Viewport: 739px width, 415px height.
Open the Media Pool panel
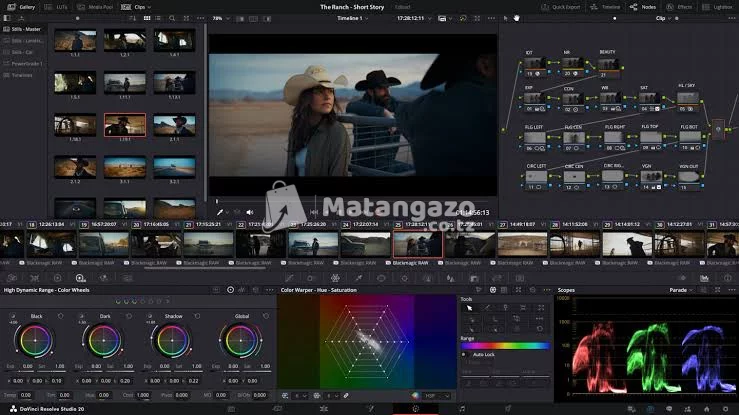point(94,7)
